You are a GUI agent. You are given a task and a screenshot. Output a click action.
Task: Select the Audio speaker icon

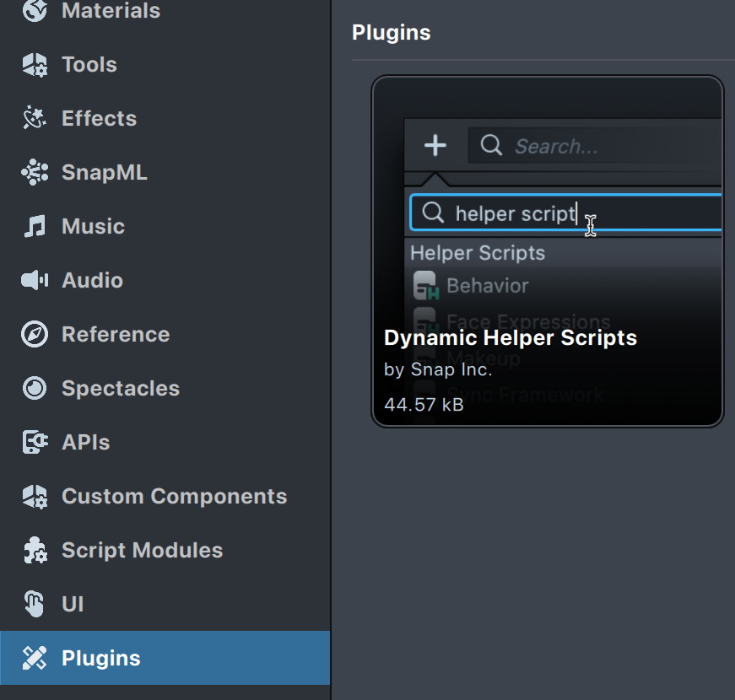pyautogui.click(x=35, y=281)
